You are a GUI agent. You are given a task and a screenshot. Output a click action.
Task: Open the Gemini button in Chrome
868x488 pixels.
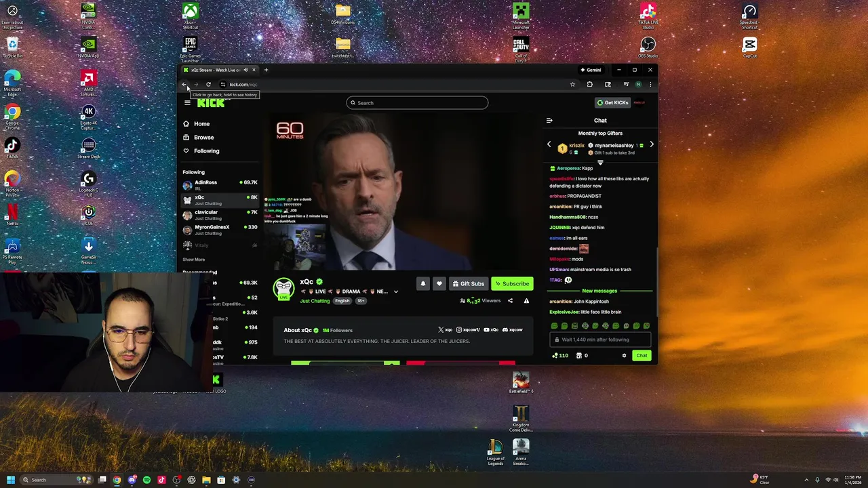[x=591, y=70]
